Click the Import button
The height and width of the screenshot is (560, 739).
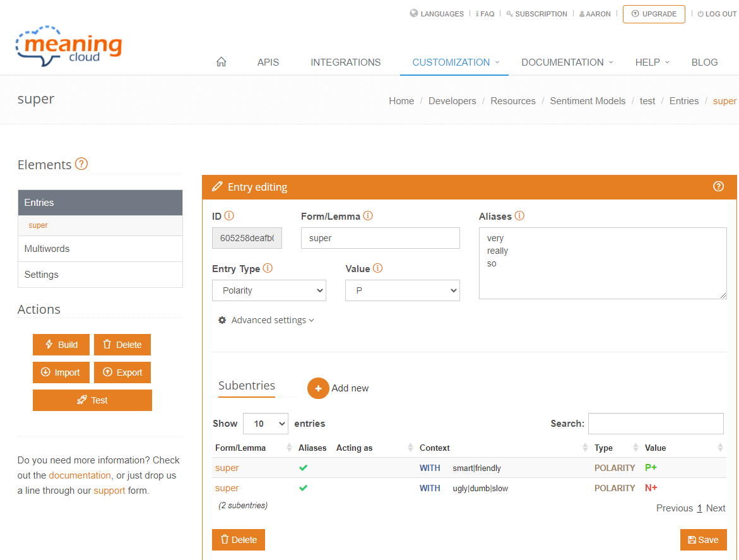tap(61, 372)
